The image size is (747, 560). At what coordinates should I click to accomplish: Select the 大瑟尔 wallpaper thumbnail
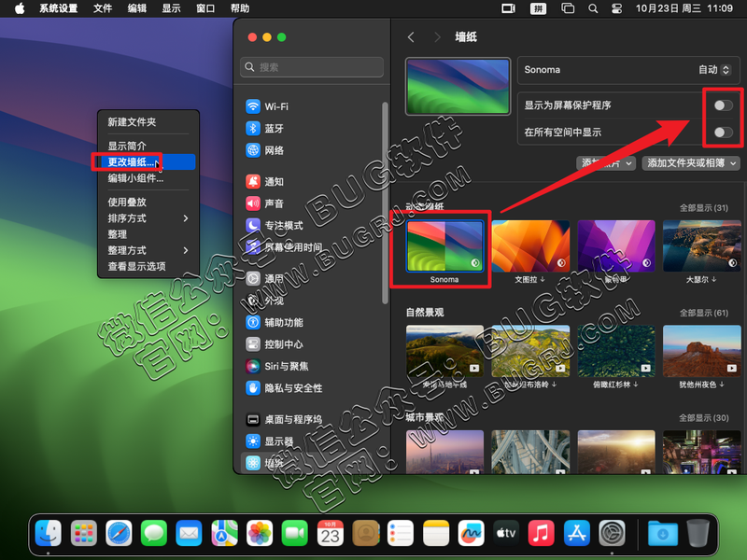(x=702, y=246)
